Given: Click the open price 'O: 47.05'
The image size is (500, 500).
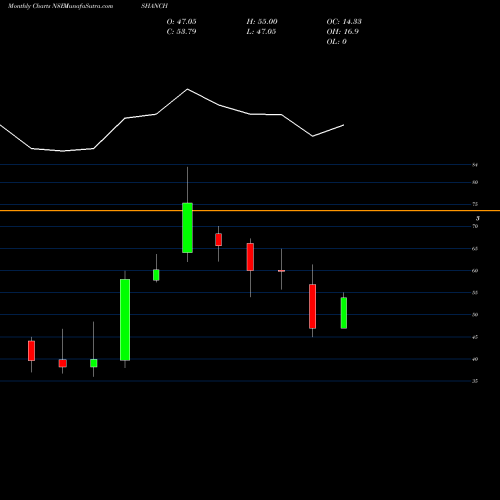Looking at the screenshot, I should click(181, 22).
